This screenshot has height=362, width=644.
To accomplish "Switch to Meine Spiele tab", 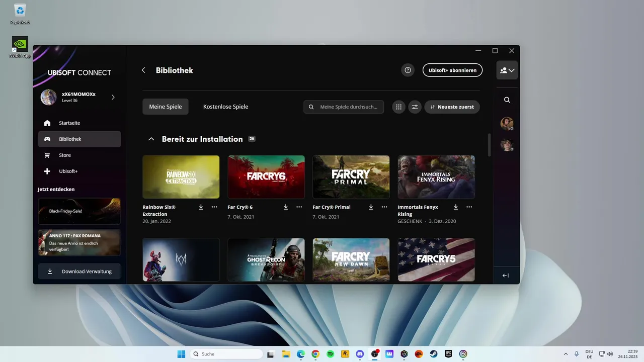I will (x=166, y=107).
